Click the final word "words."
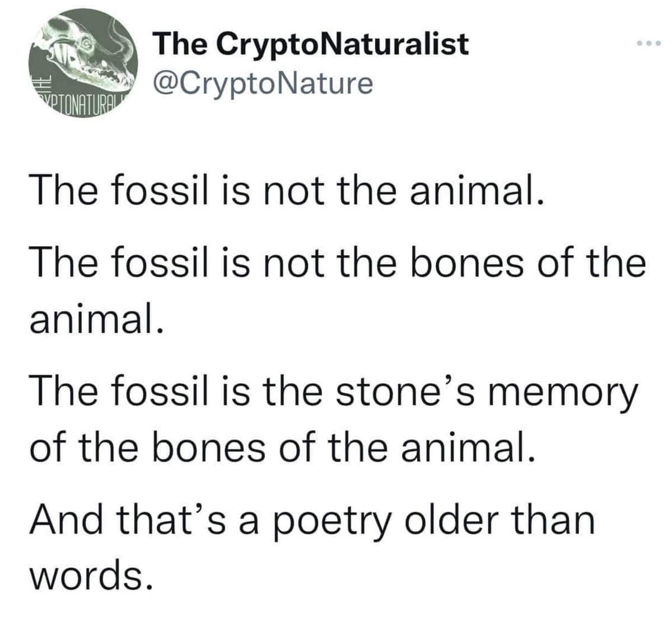The width and height of the screenshot is (672, 641). [x=90, y=573]
